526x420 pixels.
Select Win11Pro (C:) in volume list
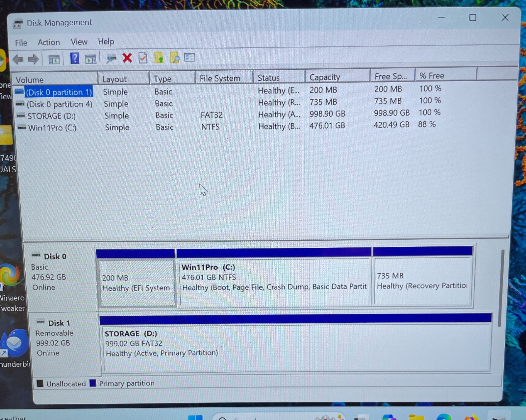pyautogui.click(x=52, y=128)
